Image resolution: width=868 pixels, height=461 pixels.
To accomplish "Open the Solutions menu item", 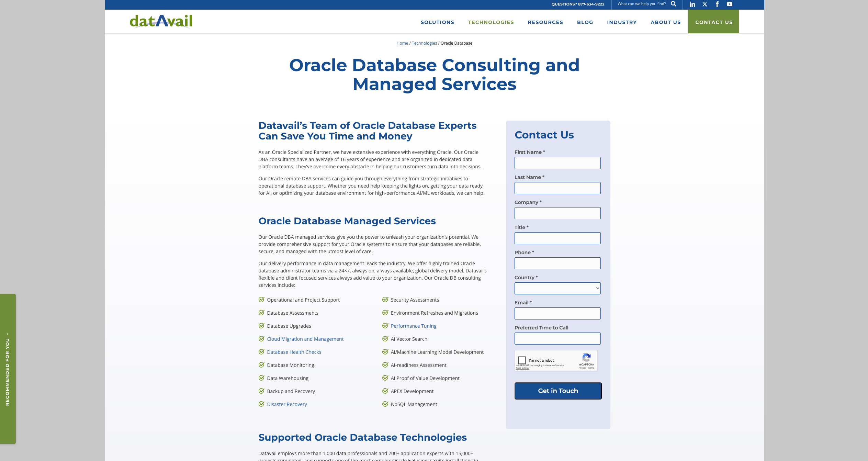I will point(437,22).
